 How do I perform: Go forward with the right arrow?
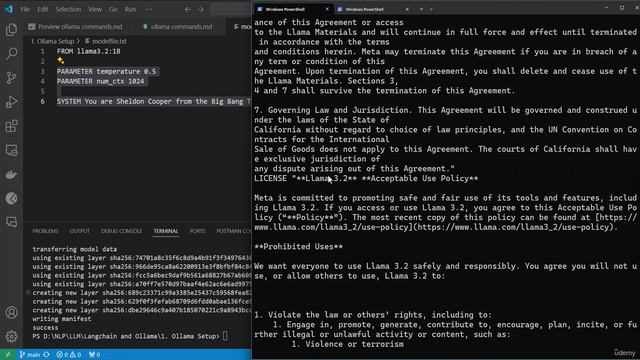200,9
